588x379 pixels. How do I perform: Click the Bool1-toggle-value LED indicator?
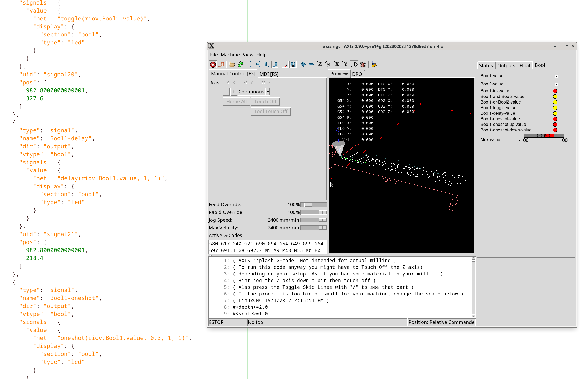click(555, 108)
